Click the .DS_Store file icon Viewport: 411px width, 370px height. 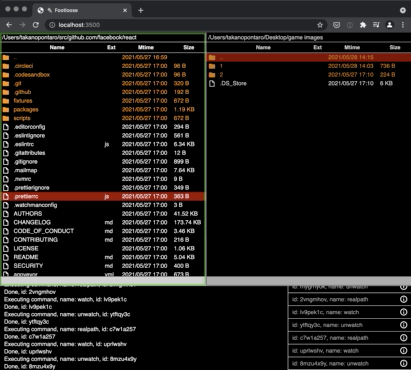(212, 83)
